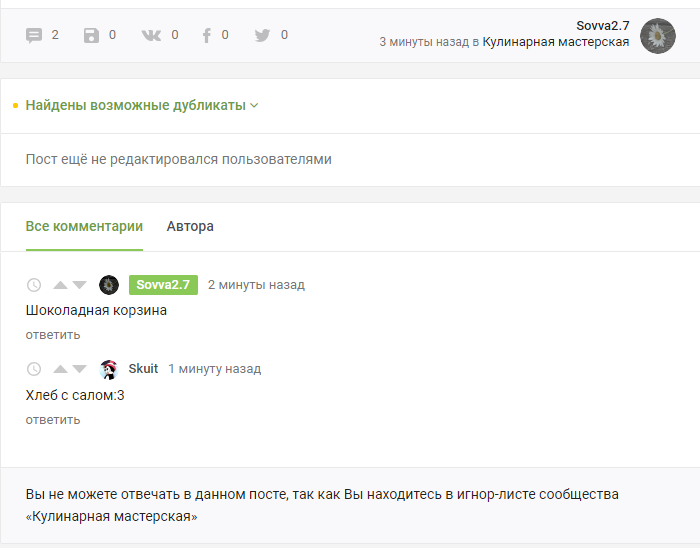Open Sovva2.7 author name in post header
700x548 pixels.
(x=603, y=26)
